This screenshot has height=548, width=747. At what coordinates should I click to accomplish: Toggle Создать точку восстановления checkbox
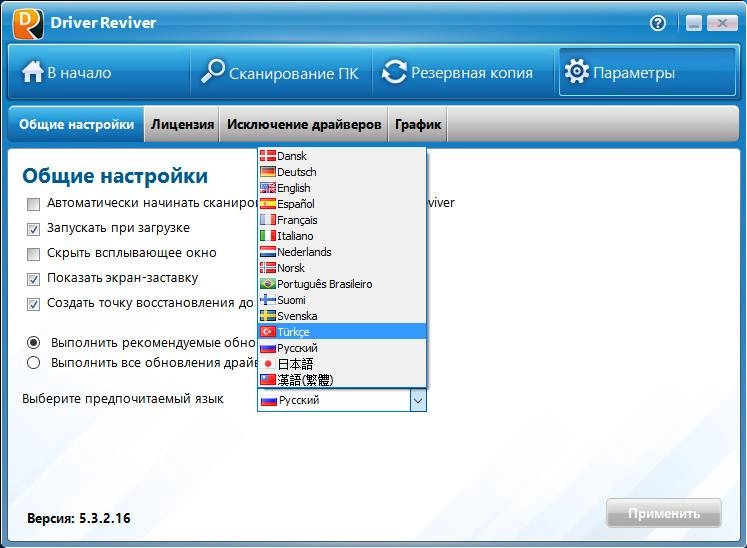pyautogui.click(x=33, y=304)
